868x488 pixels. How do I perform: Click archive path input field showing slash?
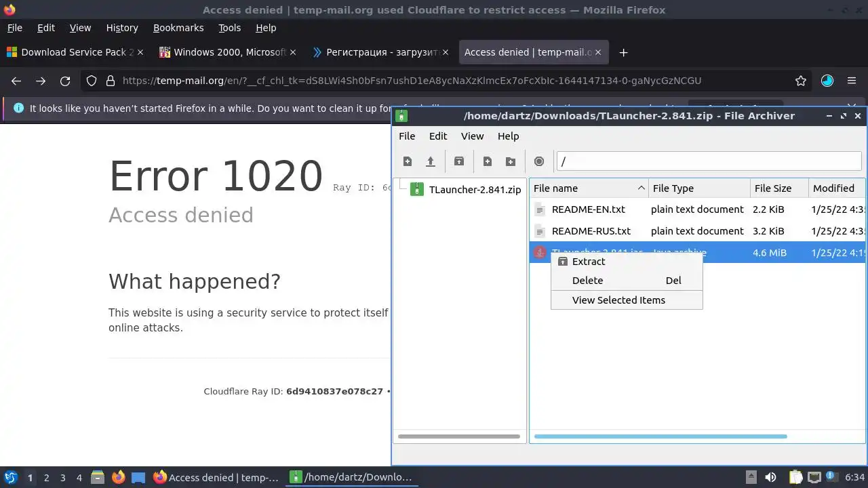pos(709,161)
